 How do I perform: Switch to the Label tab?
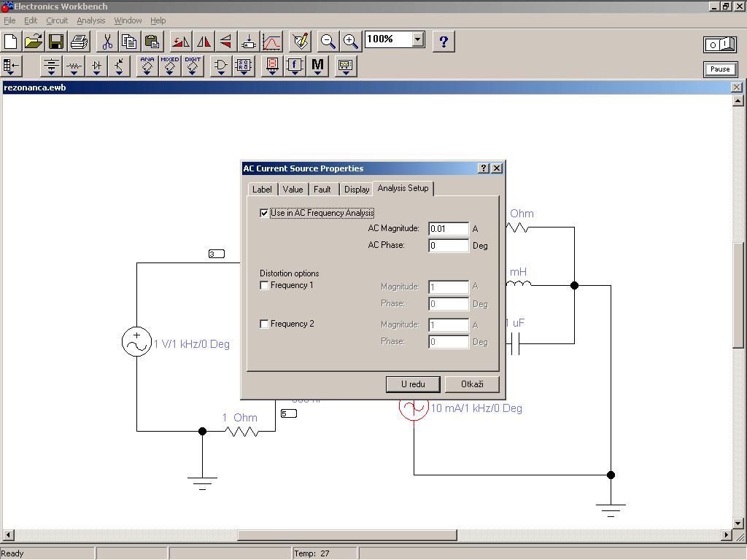[x=262, y=190]
